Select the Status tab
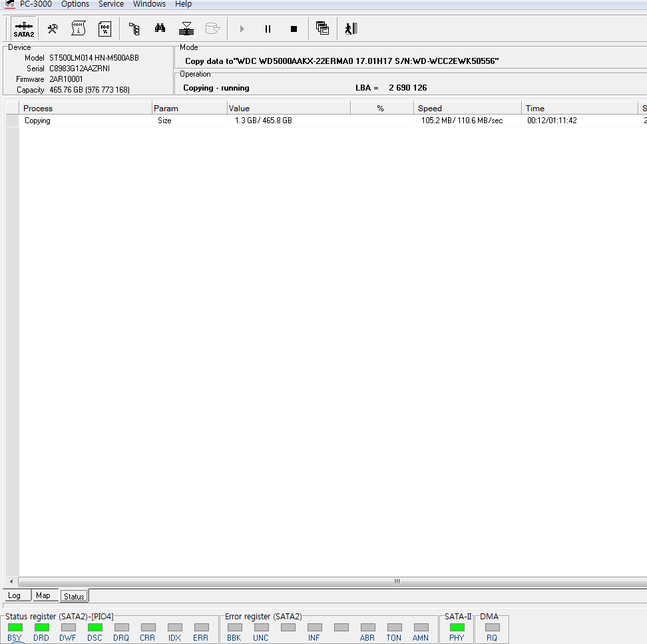647x644 pixels. coord(75,596)
